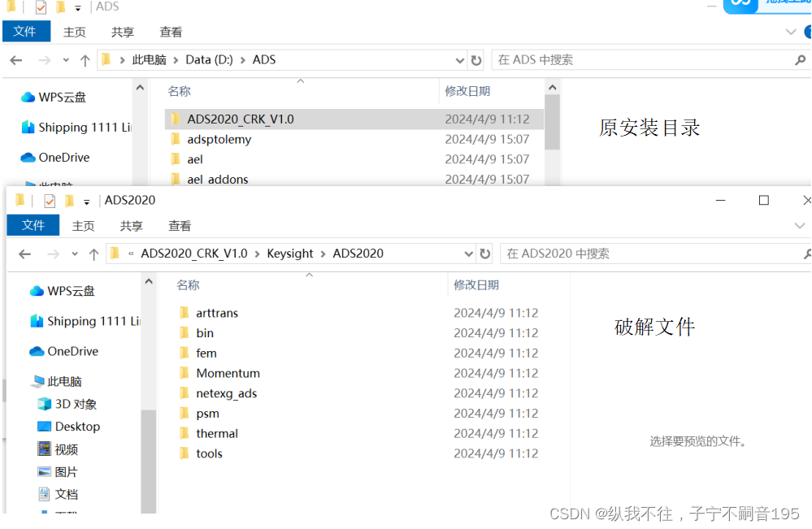This screenshot has height=529, width=812.
Task: Switch to 主页 tab in ADS window
Action: point(74,32)
